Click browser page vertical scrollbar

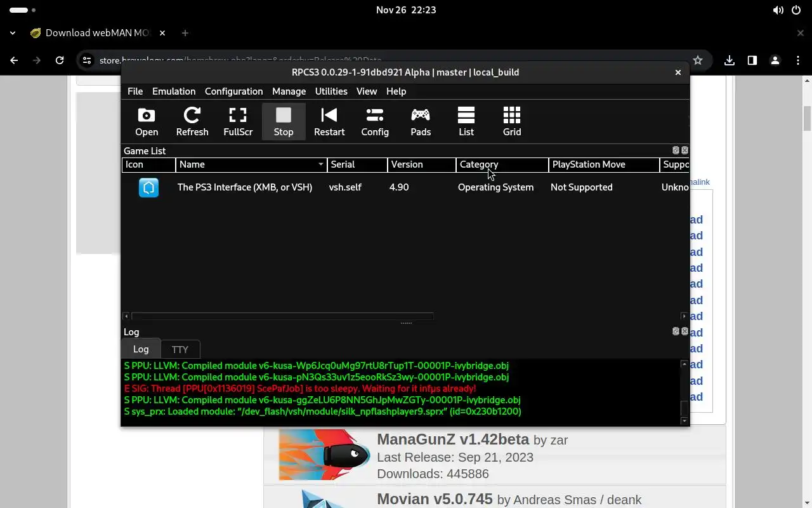(x=807, y=118)
